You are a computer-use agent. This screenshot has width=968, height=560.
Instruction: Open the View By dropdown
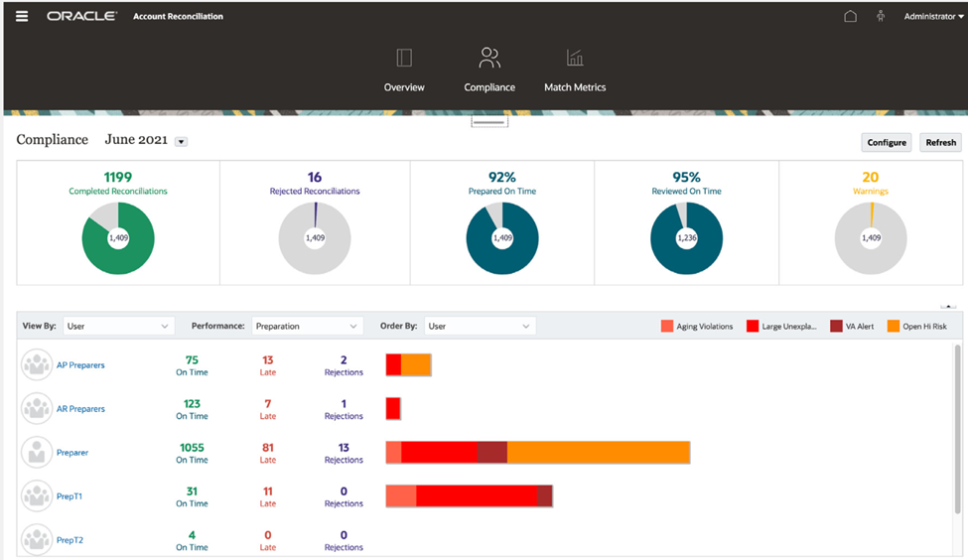pos(118,326)
